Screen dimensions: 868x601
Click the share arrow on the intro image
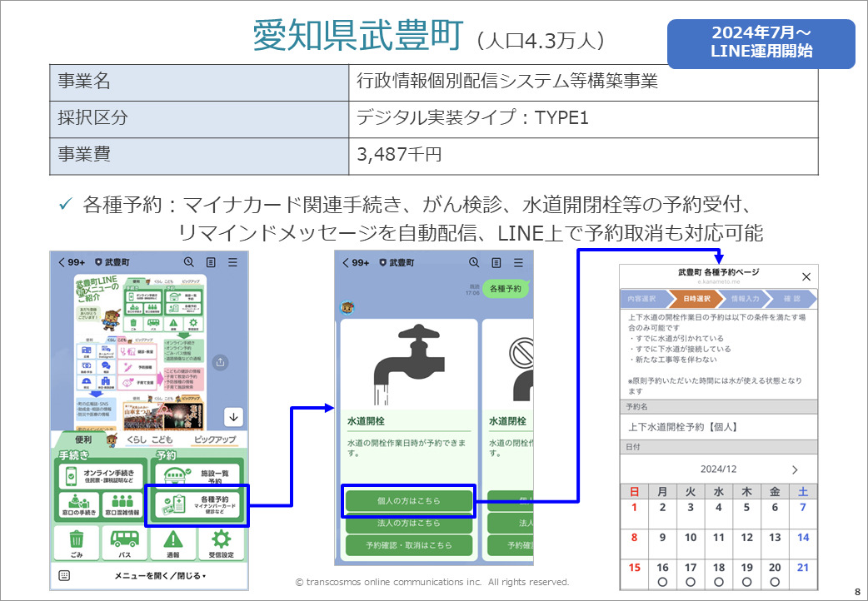(220, 362)
